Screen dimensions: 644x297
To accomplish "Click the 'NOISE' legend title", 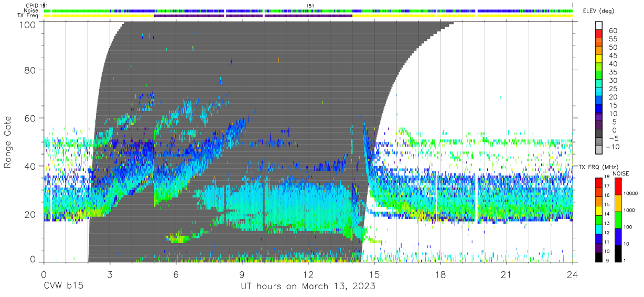I will pos(621,173).
